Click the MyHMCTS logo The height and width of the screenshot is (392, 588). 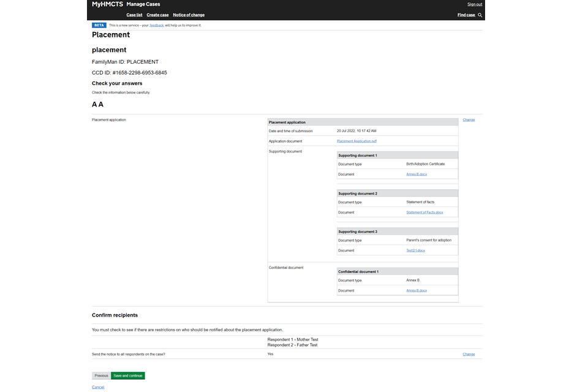tap(107, 4)
